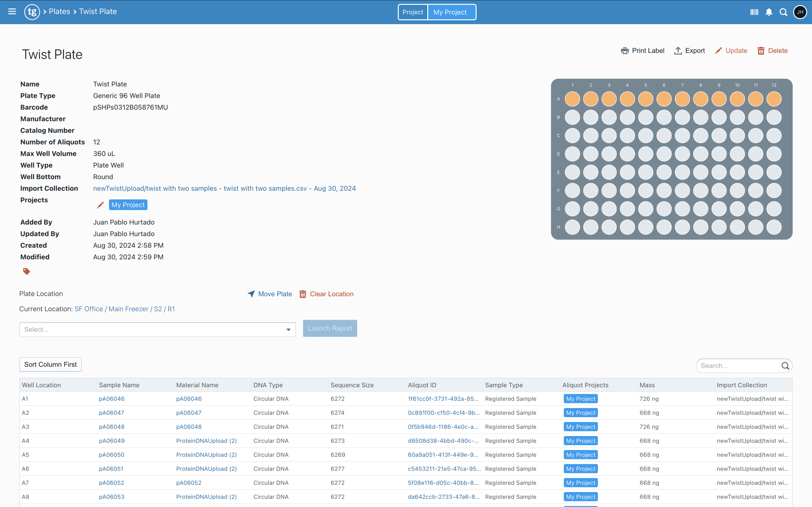The image size is (812, 507).
Task: Click the tg home logo
Action: [x=32, y=12]
